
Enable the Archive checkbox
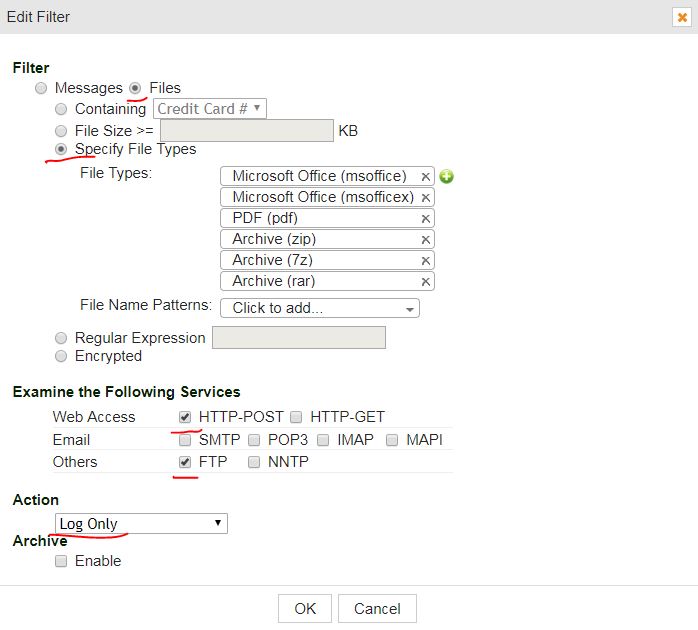tap(61, 561)
